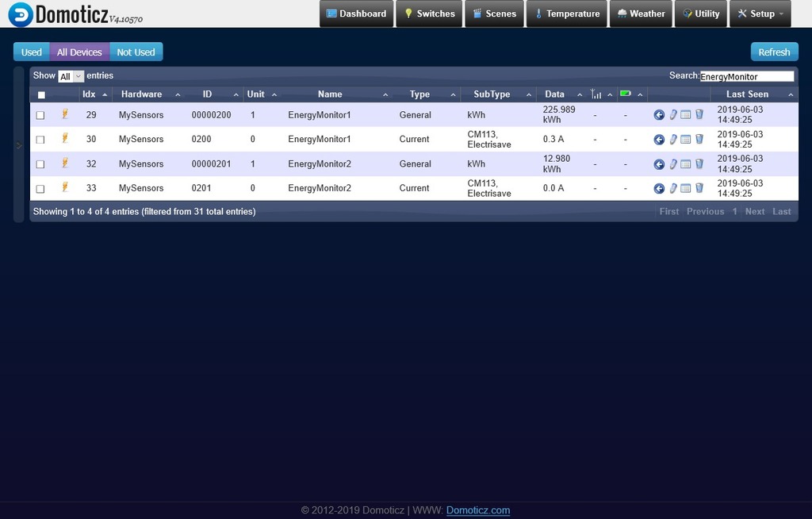Delete device Idx 30 using trash icon
This screenshot has height=519, width=812.
[699, 139]
